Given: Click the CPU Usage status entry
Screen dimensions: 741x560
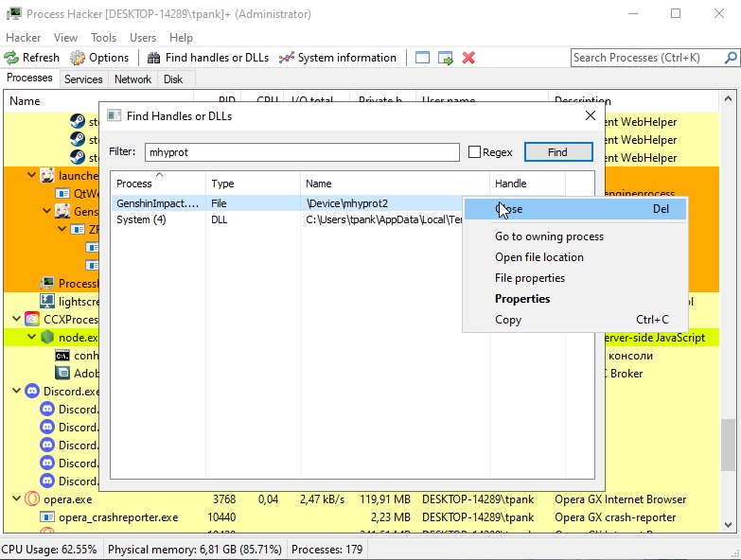Looking at the screenshot, I should tap(49, 550).
